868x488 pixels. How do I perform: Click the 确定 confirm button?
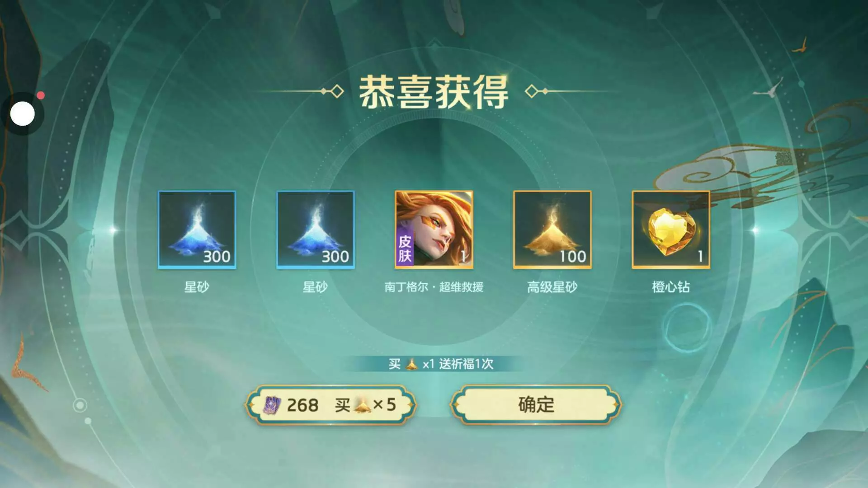(536, 404)
